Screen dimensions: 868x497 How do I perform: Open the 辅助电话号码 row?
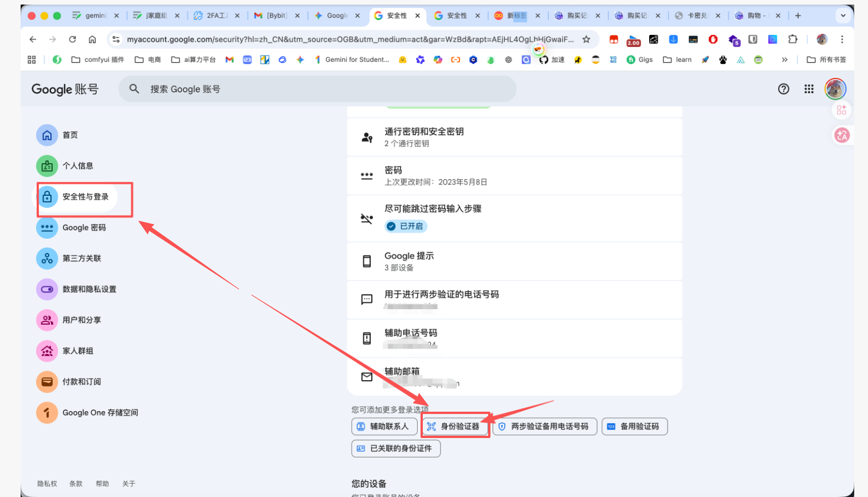[x=514, y=338]
